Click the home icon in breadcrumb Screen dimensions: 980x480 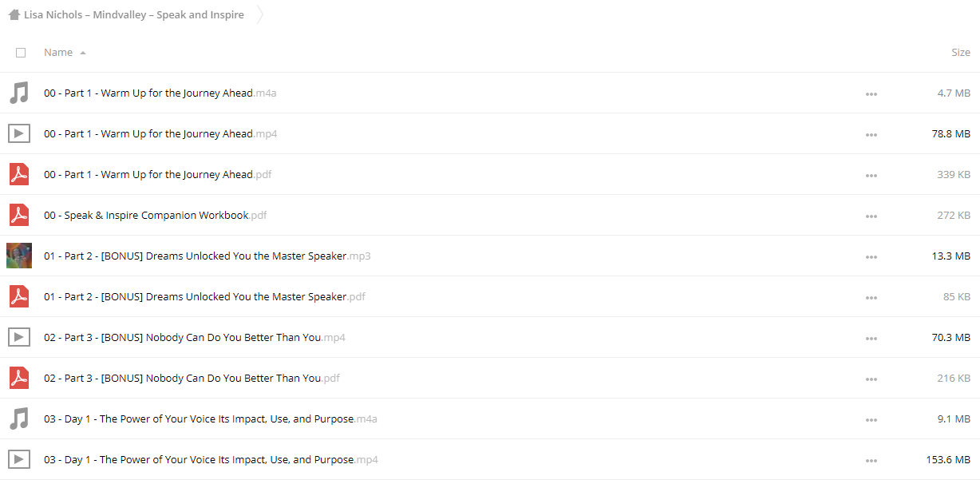pos(14,15)
